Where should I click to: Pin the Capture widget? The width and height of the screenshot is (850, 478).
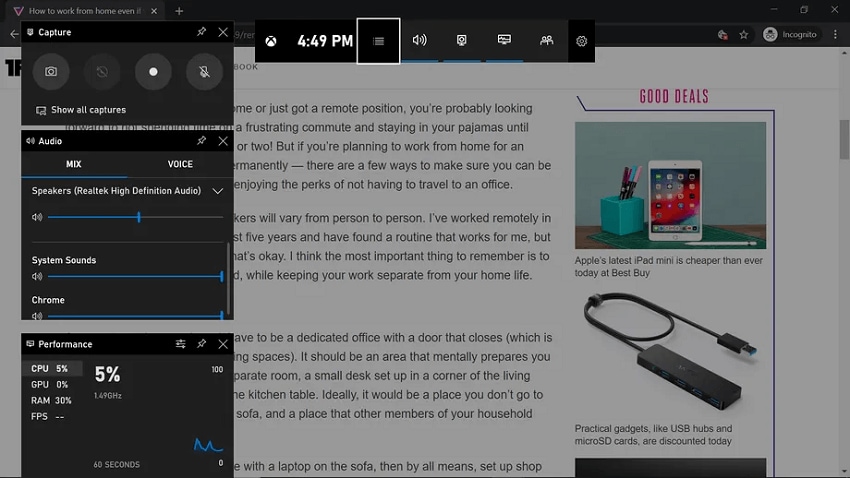point(201,32)
